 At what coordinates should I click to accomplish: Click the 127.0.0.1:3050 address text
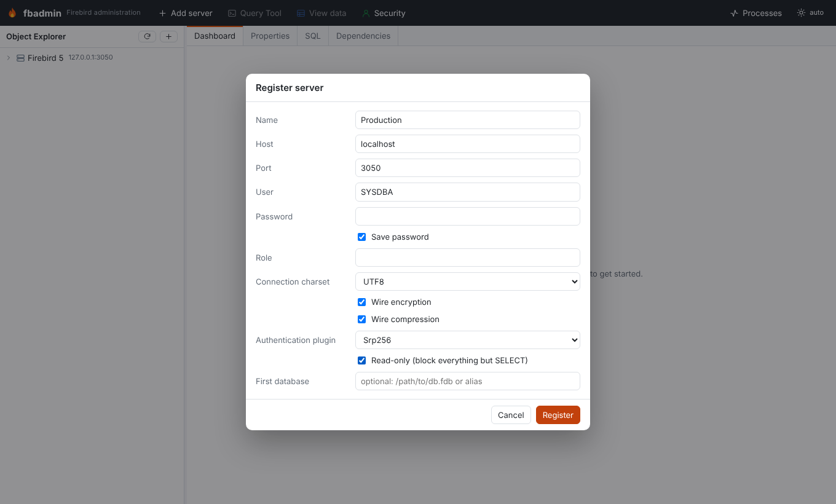(x=90, y=57)
